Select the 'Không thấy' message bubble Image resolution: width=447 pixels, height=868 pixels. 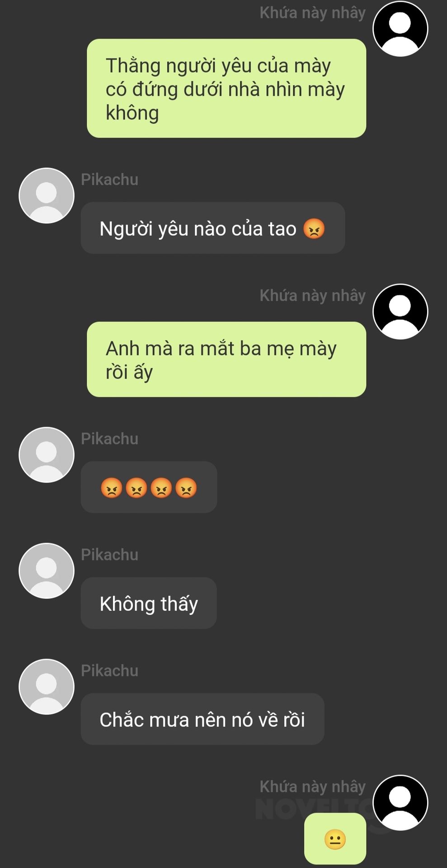(x=149, y=603)
